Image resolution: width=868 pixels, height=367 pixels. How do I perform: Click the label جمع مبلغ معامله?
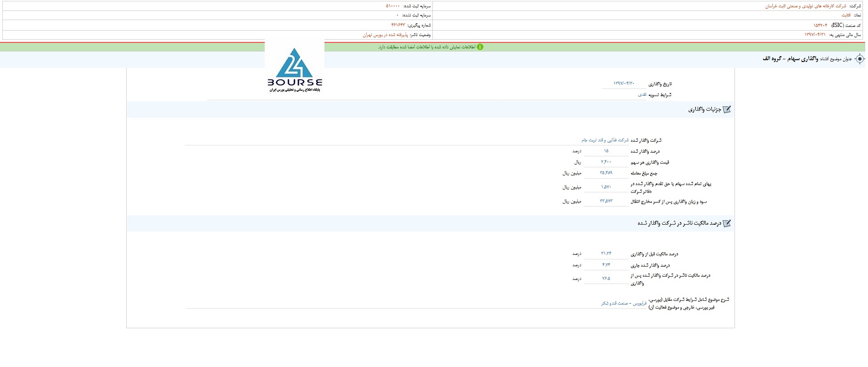coord(644,173)
